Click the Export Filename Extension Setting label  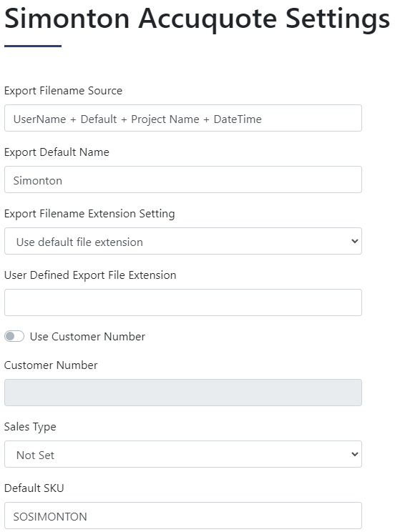point(89,214)
